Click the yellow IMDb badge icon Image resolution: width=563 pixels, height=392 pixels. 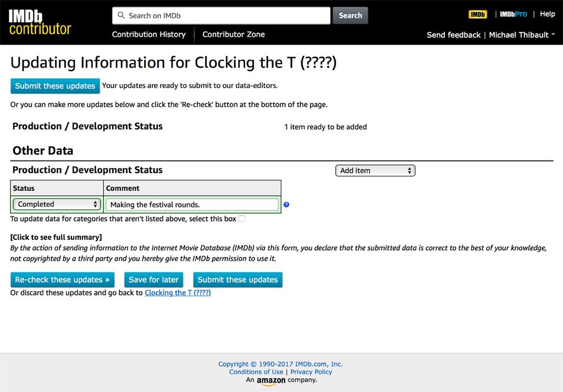click(x=478, y=14)
